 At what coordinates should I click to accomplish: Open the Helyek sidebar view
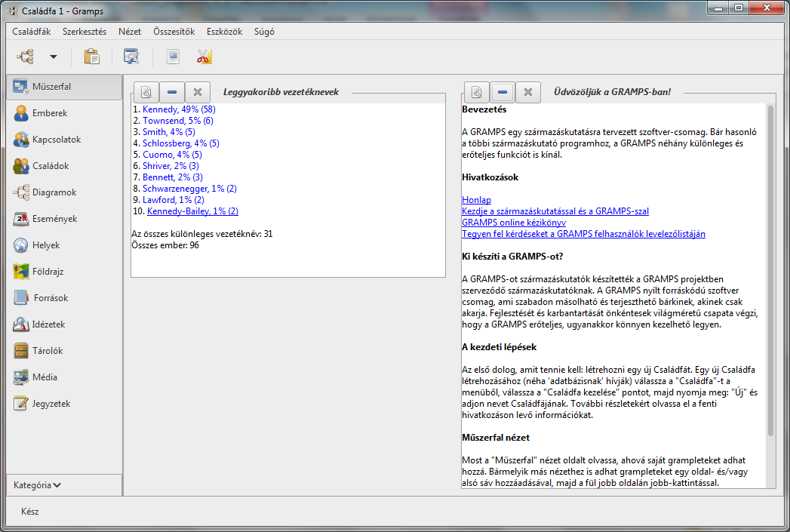point(64,245)
